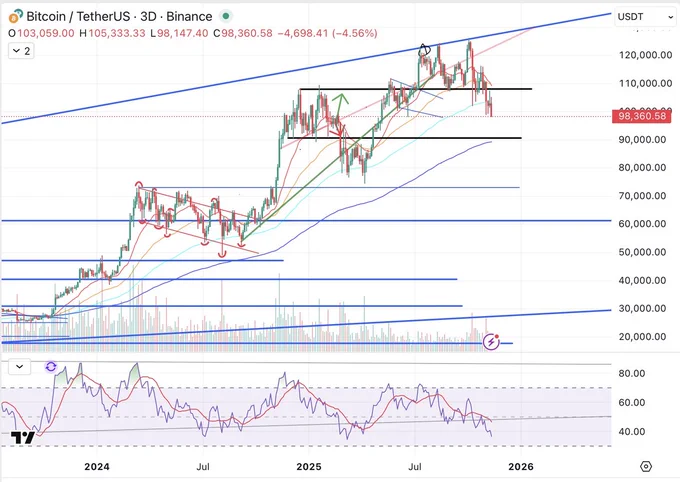Click the 110,000.00 price axis label
Image resolution: width=680 pixels, height=482 pixels.
pyautogui.click(x=646, y=83)
